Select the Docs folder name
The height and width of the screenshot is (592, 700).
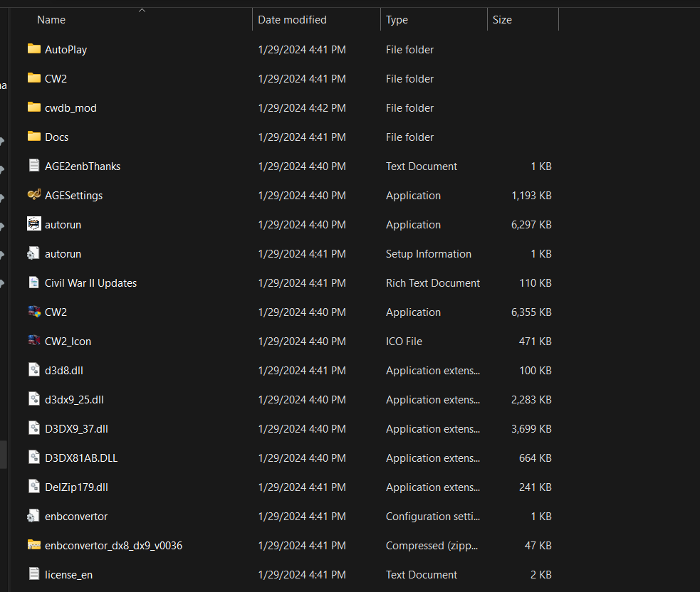(57, 137)
